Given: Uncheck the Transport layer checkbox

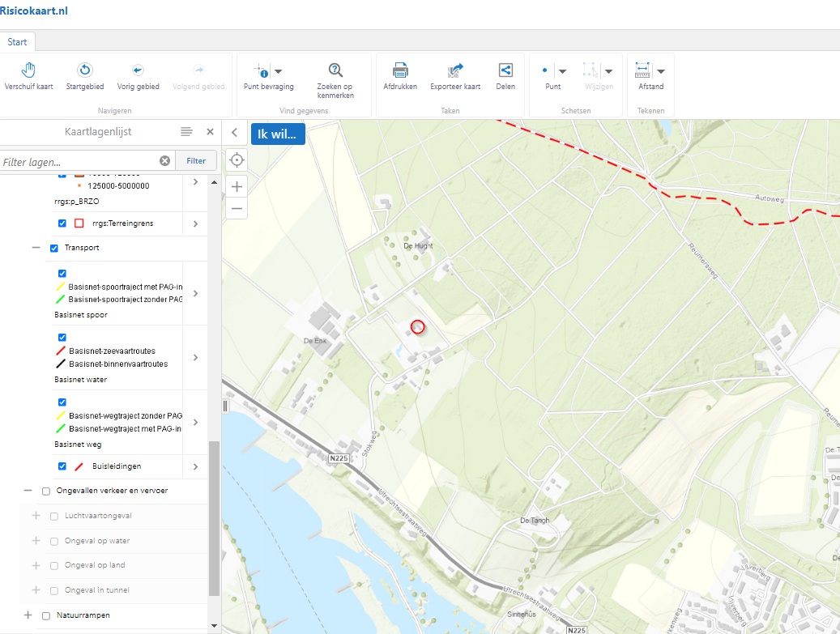Looking at the screenshot, I should click(54, 248).
